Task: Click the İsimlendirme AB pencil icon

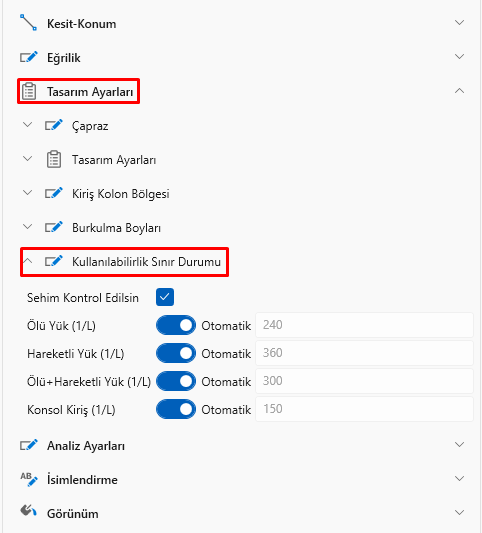Action: pyautogui.click(x=29, y=479)
